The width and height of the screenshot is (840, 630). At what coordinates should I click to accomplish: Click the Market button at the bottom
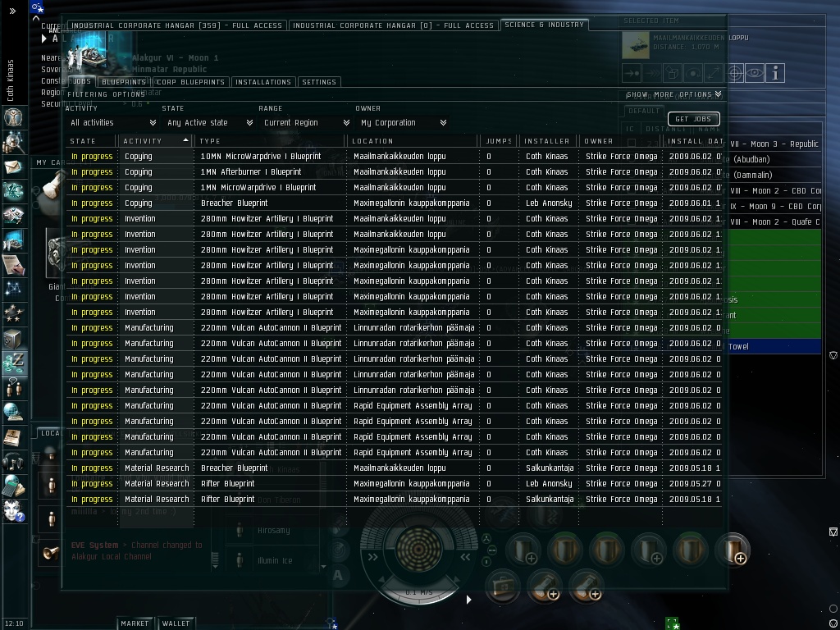click(x=135, y=623)
